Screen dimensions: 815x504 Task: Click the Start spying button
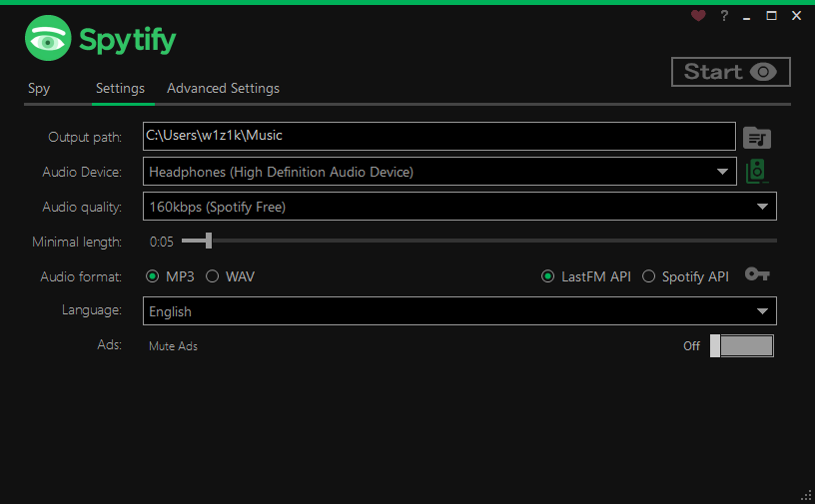coord(731,72)
